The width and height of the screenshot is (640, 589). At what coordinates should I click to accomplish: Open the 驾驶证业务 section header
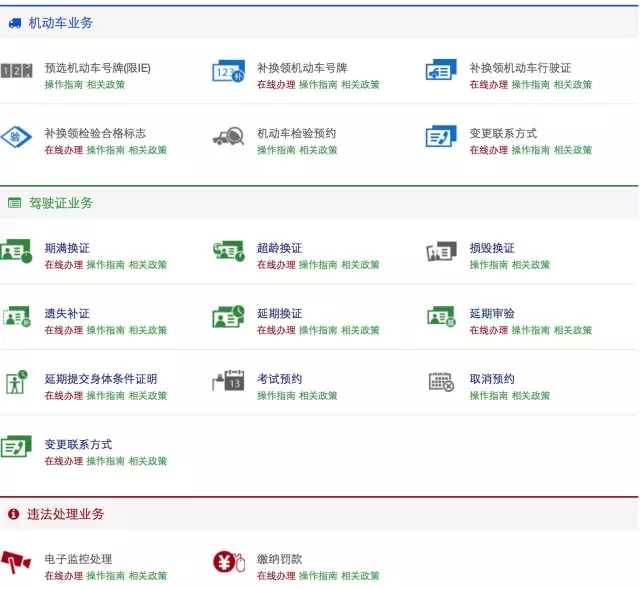60,203
